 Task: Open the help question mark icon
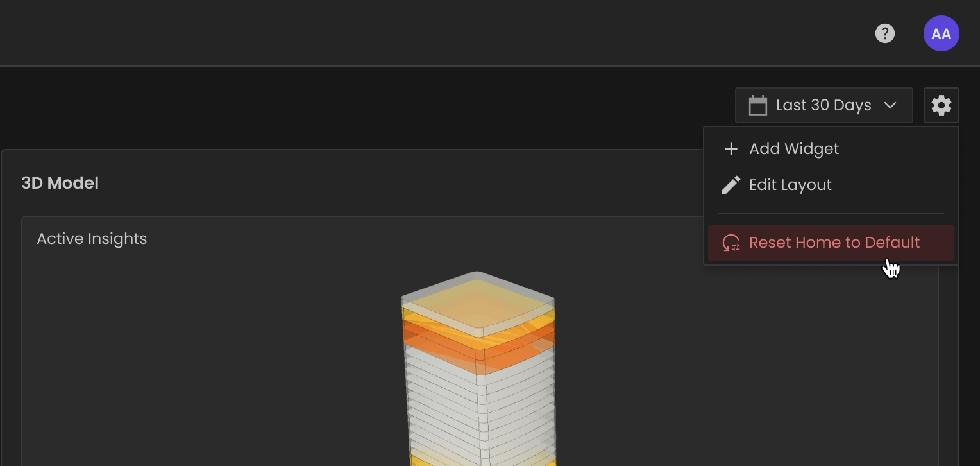(x=885, y=33)
